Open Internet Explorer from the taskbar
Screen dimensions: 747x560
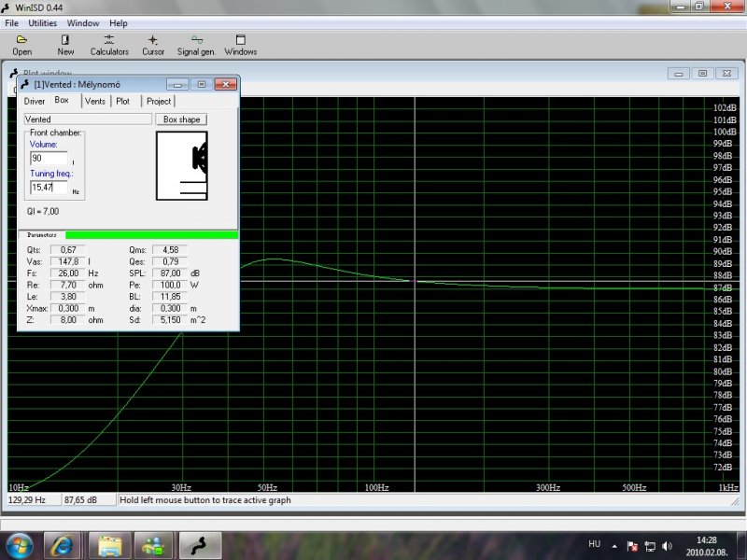(63, 544)
